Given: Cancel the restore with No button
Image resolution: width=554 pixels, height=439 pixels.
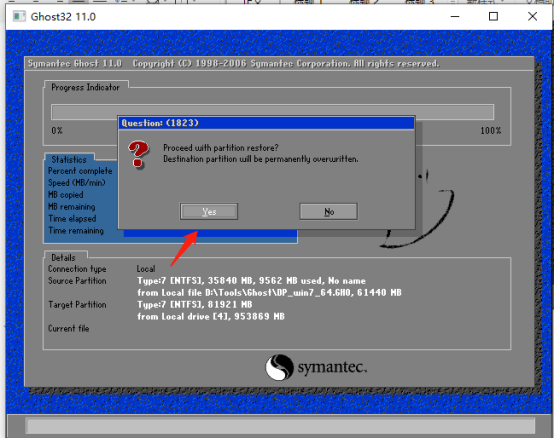Looking at the screenshot, I should coord(329,212).
